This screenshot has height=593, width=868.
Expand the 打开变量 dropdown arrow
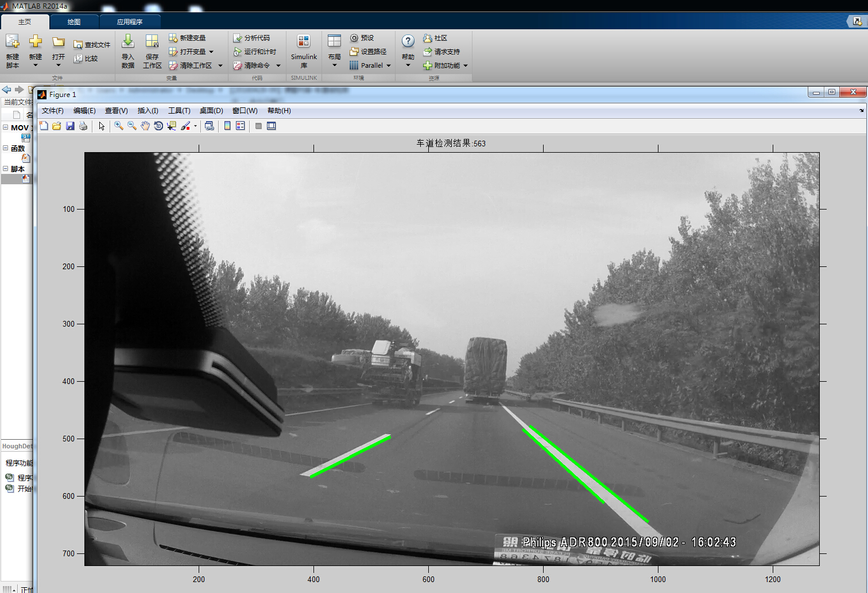click(x=211, y=52)
